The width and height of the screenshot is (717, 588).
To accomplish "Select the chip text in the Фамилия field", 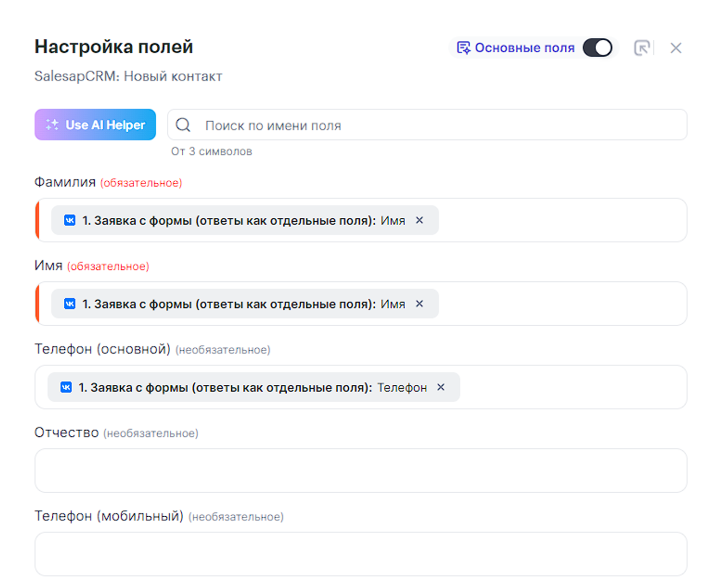I will pos(243,221).
